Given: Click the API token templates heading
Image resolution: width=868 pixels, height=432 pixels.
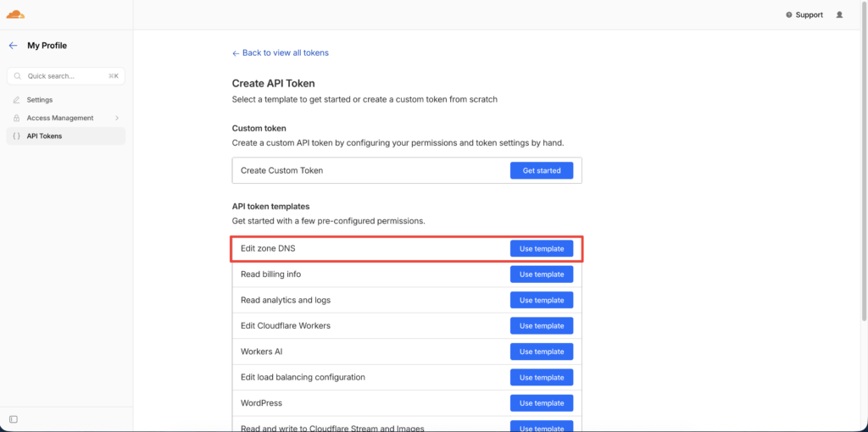Looking at the screenshot, I should pyautogui.click(x=270, y=207).
